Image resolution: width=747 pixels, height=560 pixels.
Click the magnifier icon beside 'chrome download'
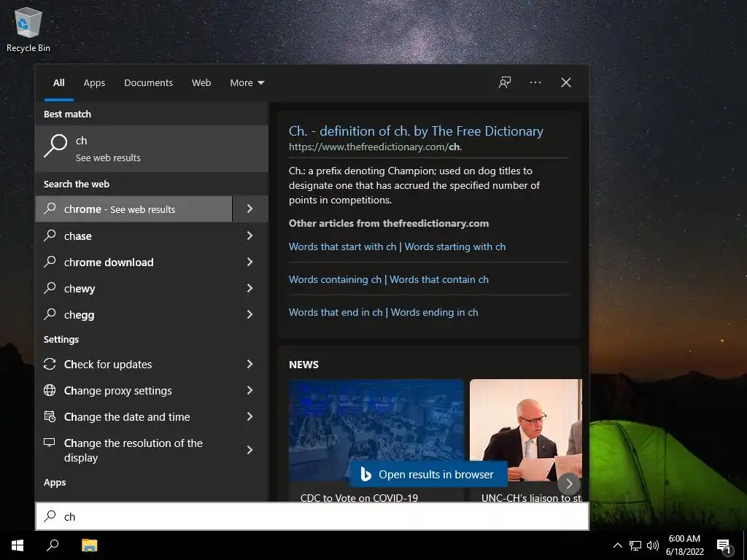tap(50, 262)
